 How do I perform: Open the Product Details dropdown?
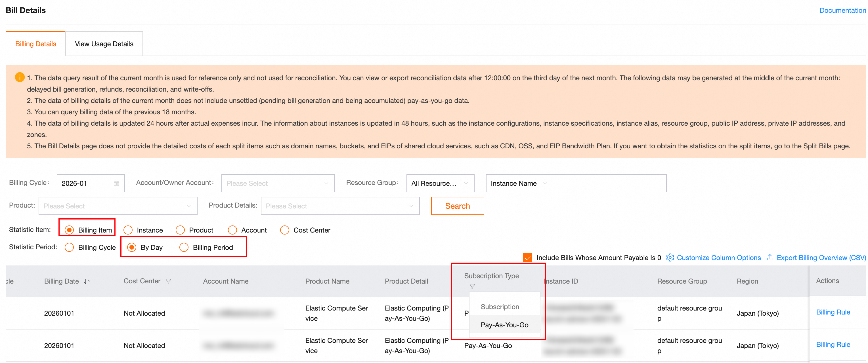tap(340, 206)
